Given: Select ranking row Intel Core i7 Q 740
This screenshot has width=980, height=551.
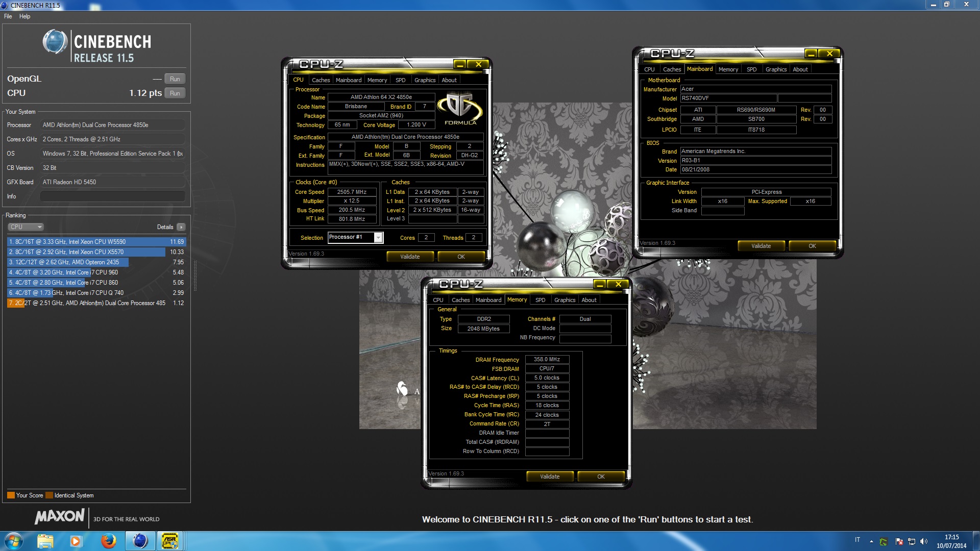Looking at the screenshot, I should point(96,293).
